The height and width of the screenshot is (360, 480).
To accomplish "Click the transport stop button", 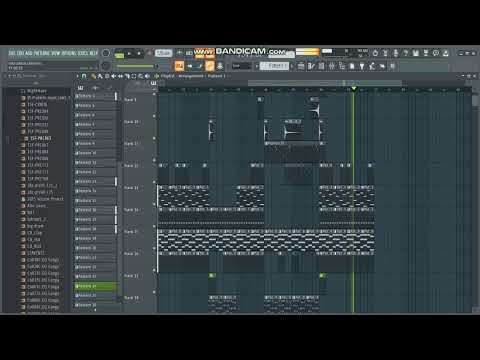I will pos(139,53).
